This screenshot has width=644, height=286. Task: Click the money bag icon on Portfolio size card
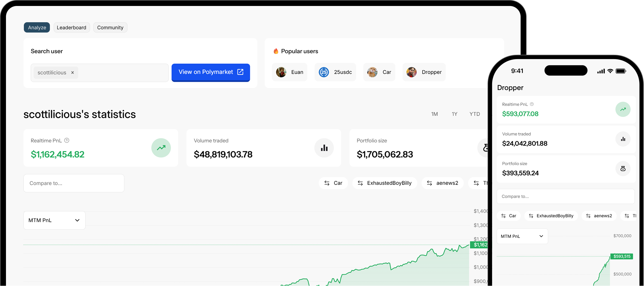tap(485, 148)
